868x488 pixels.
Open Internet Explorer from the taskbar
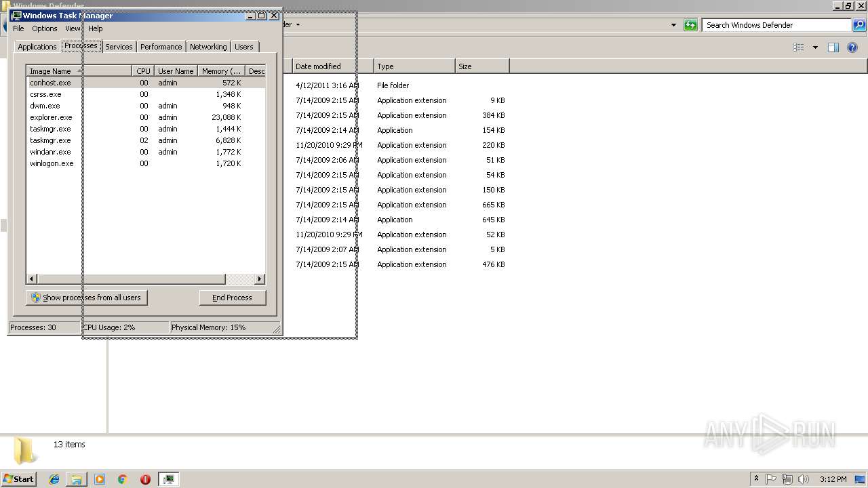(x=54, y=479)
